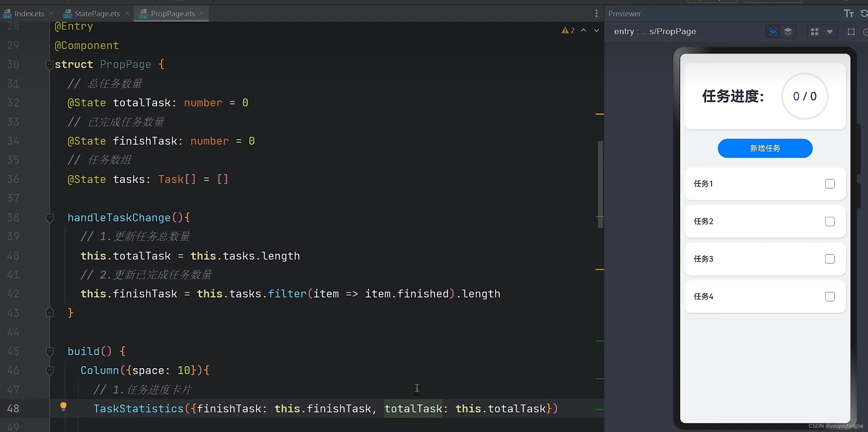Click the 任务进度 heading in preview
The width and height of the screenshot is (868, 432).
click(x=733, y=96)
